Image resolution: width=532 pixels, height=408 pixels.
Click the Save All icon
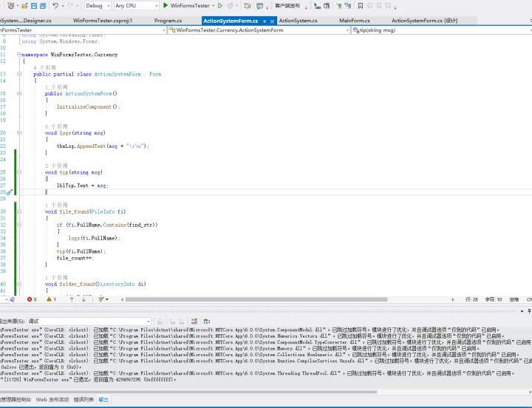pos(43,5)
